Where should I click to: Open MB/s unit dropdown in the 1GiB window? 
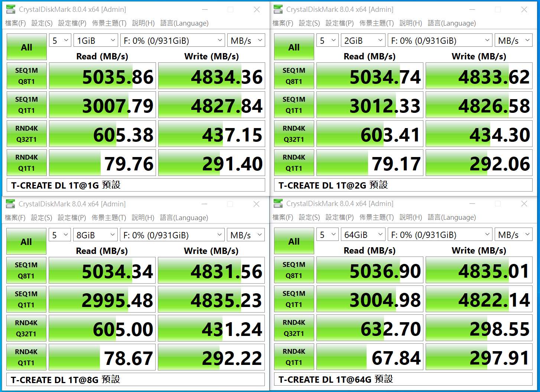[x=246, y=40]
